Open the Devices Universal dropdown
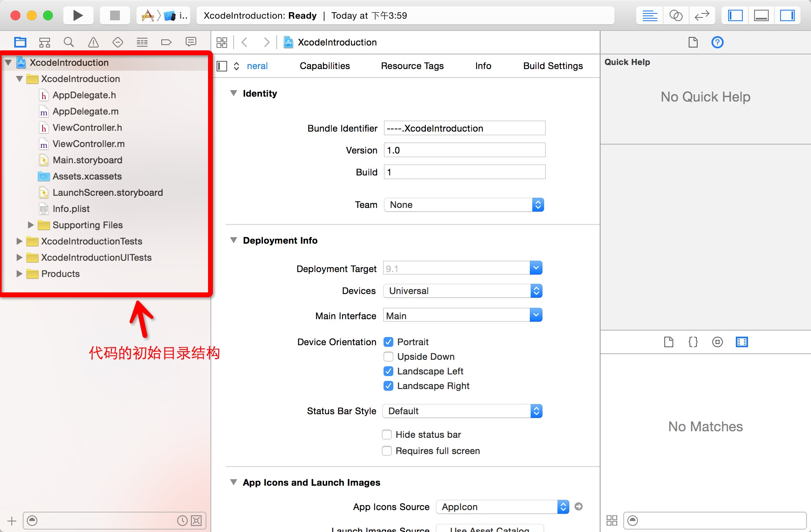This screenshot has height=532, width=811. [462, 291]
